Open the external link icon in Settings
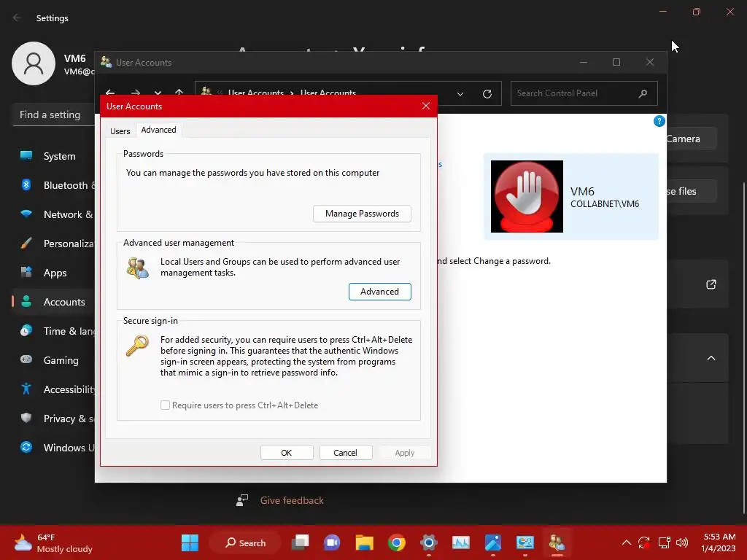This screenshot has height=560, width=747. point(711,285)
